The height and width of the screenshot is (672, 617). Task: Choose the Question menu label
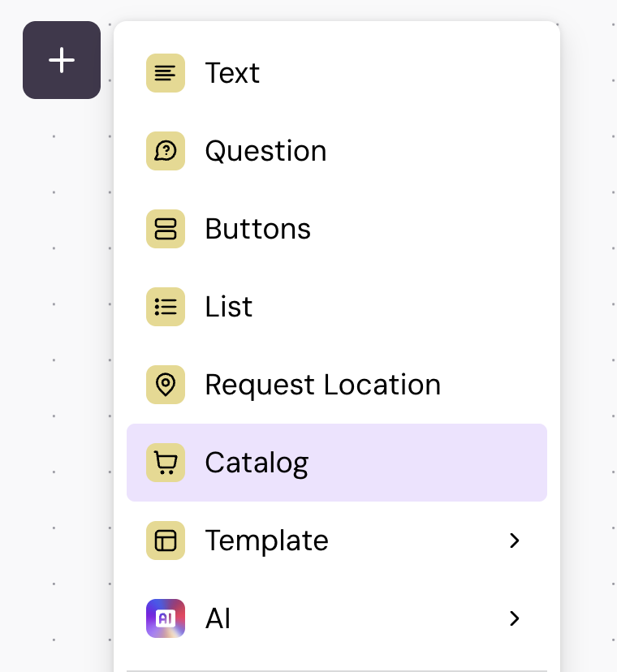tap(265, 151)
